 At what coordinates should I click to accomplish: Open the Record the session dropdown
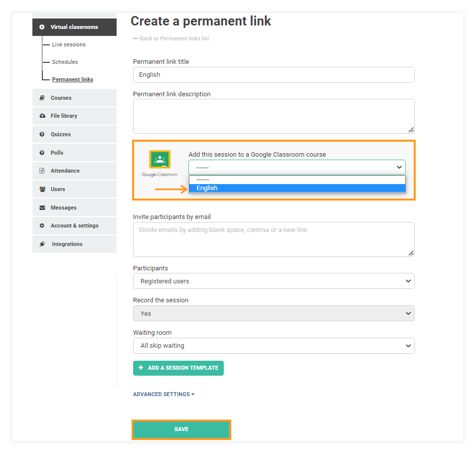[x=274, y=313]
